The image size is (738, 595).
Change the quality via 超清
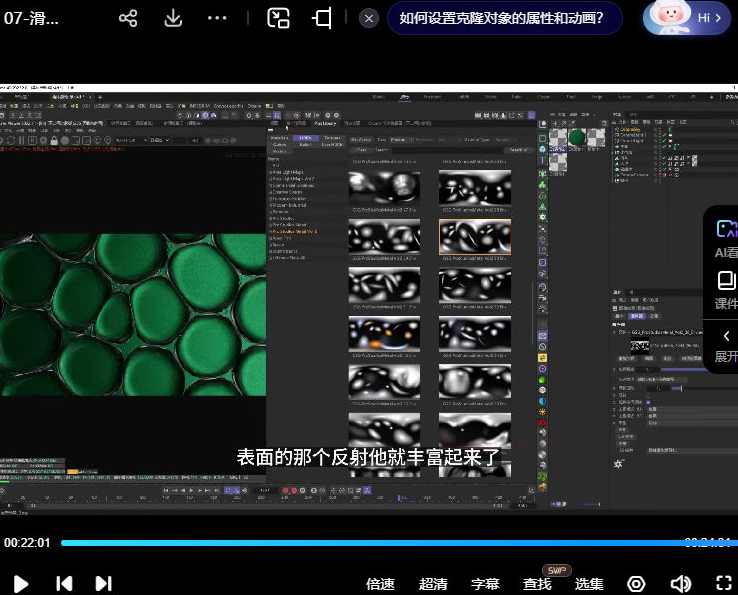pyautogui.click(x=433, y=584)
